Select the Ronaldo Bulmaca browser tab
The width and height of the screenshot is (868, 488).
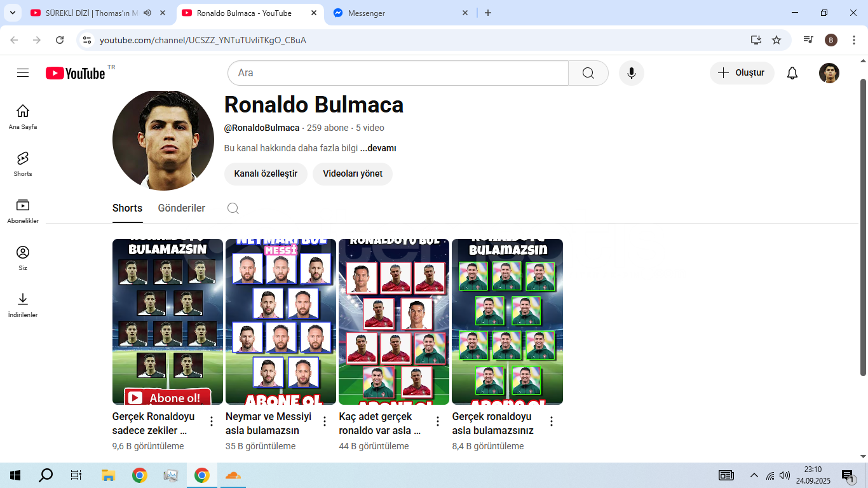click(x=250, y=13)
